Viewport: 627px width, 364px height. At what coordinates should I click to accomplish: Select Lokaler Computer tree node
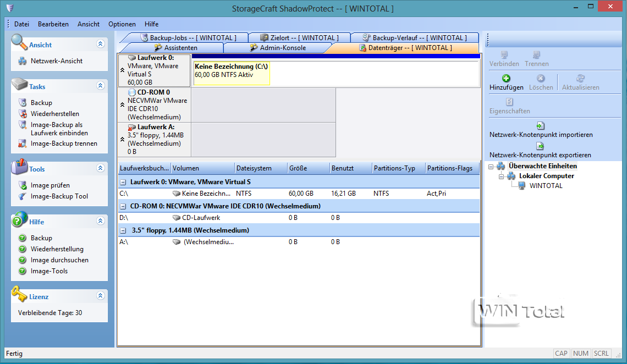point(546,176)
